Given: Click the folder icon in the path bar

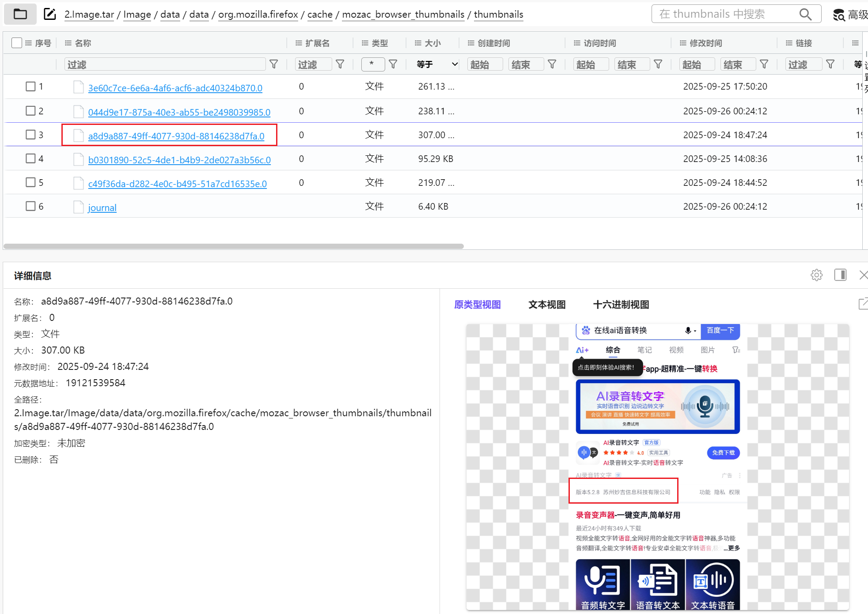Looking at the screenshot, I should click(20, 14).
